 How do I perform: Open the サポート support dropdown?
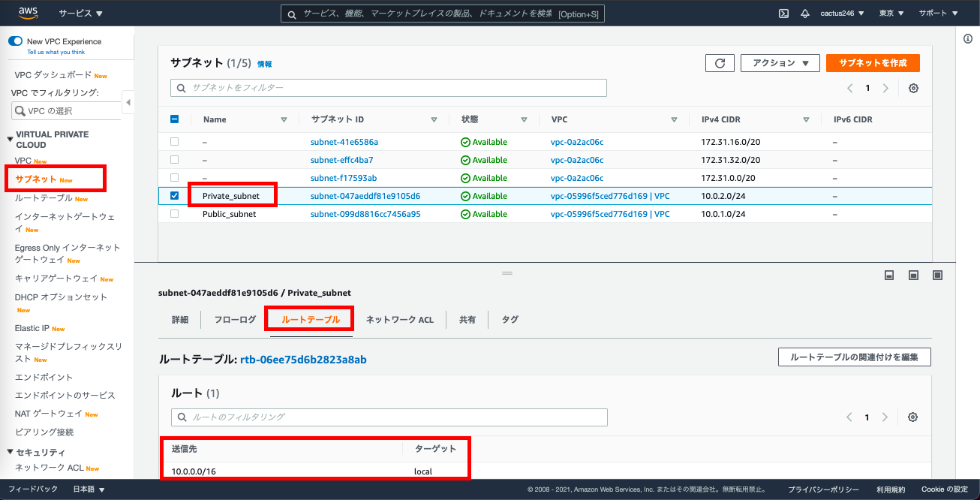(938, 14)
